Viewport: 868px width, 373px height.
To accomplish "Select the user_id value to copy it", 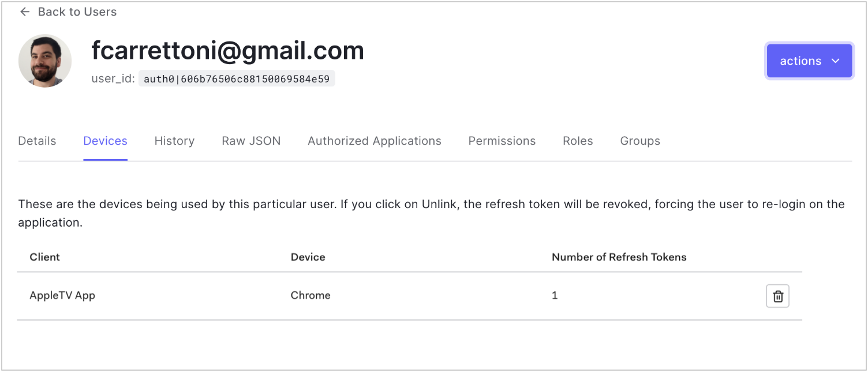I will pos(237,78).
